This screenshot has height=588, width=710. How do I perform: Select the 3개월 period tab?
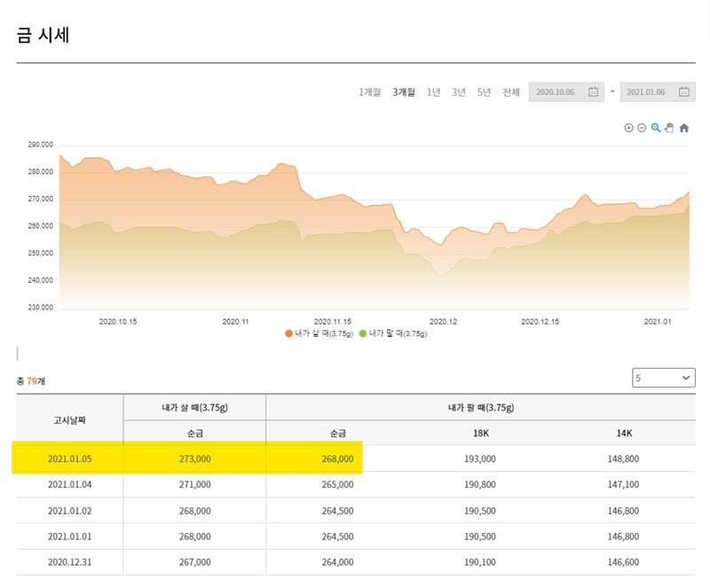coord(404,92)
